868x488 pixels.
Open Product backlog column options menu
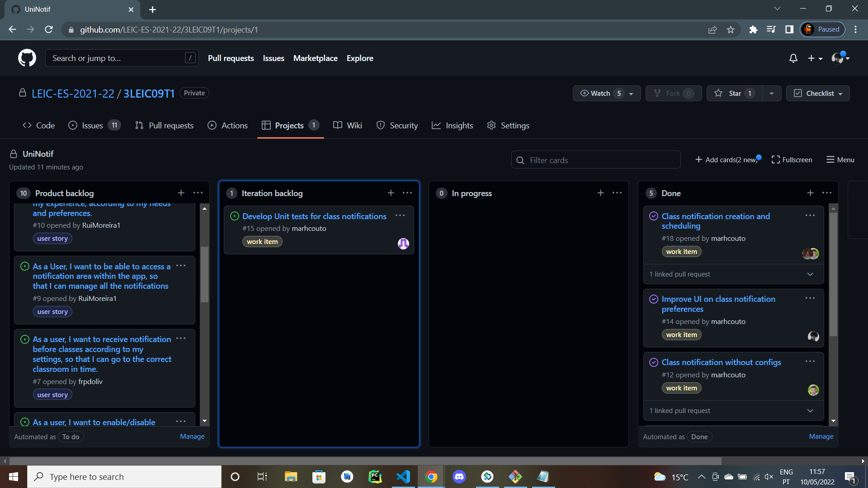198,193
